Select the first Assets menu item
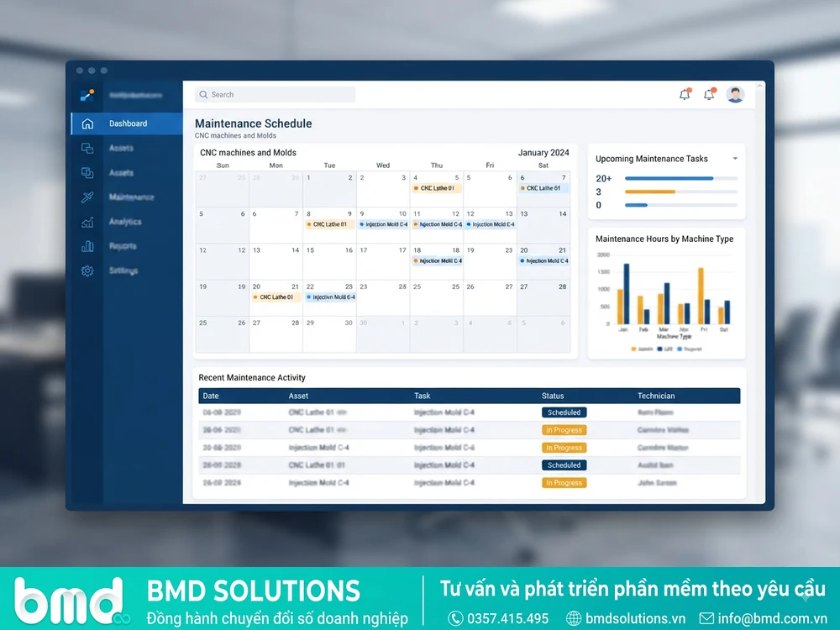This screenshot has height=630, width=840. [121, 149]
